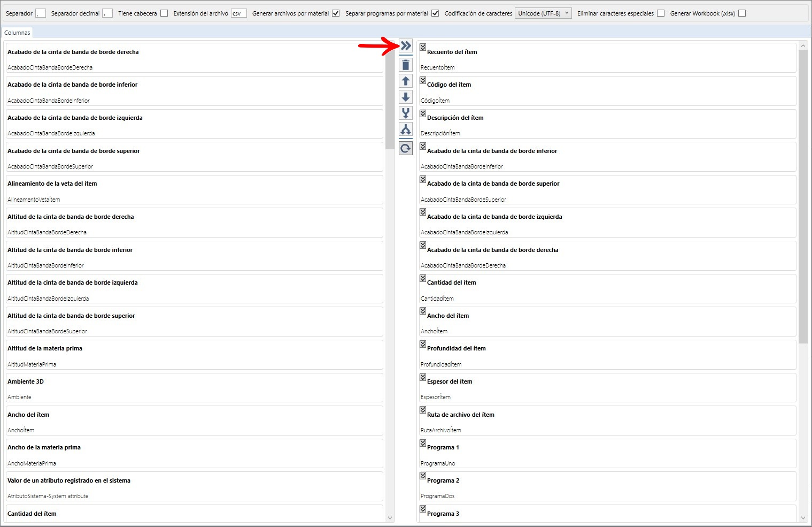Select Altitud de la cinta de banda de borde inferior
The width and height of the screenshot is (812, 527).
click(x=195, y=256)
